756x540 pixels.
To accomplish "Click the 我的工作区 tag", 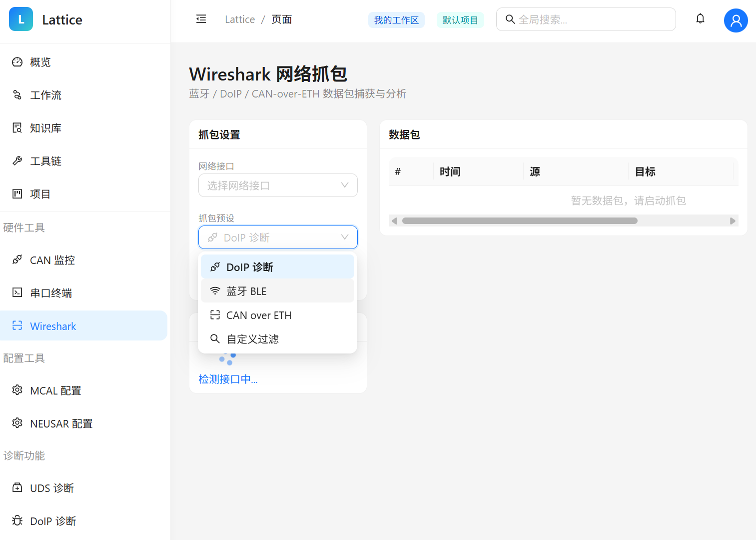I will click(x=396, y=20).
